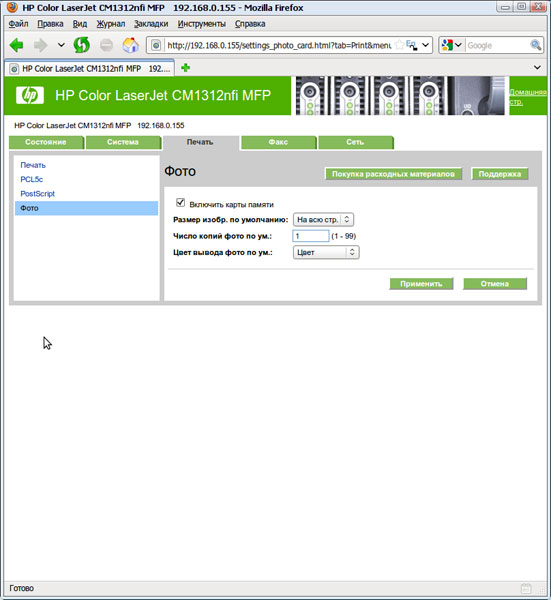Screen dimensions: 551x600
Task: Open a new tab with the green plus
Action: click(x=186, y=68)
